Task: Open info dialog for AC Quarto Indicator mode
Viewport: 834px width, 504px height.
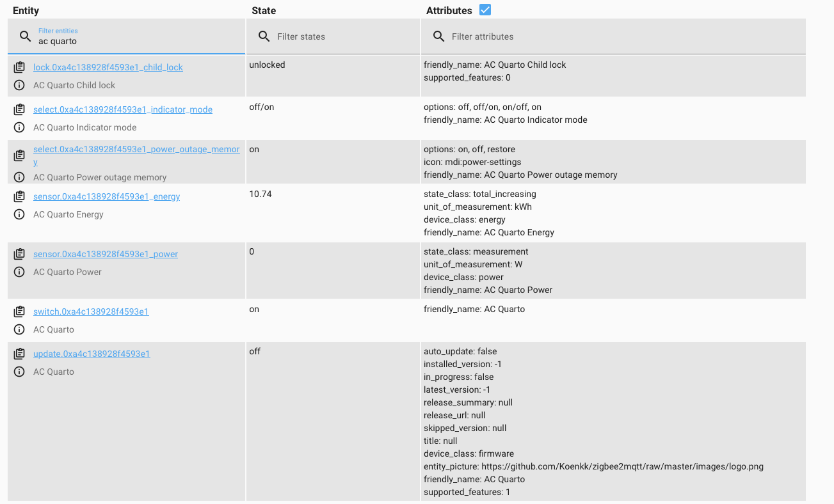Action: (x=19, y=127)
